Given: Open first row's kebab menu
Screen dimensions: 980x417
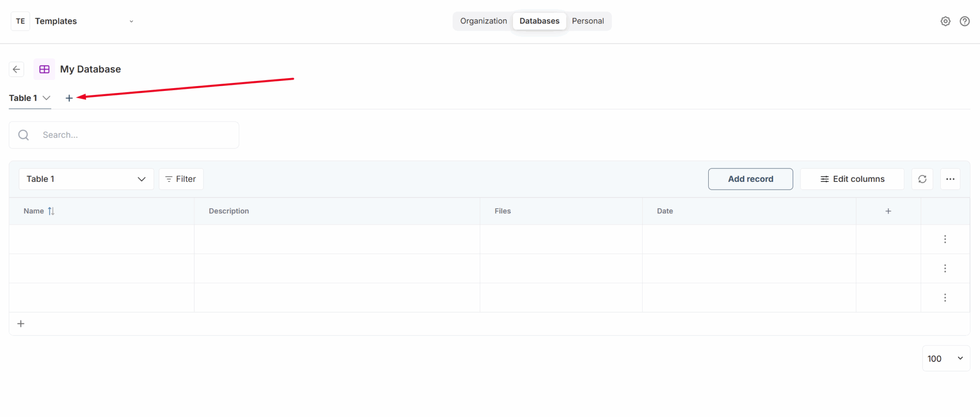Looking at the screenshot, I should click(945, 239).
